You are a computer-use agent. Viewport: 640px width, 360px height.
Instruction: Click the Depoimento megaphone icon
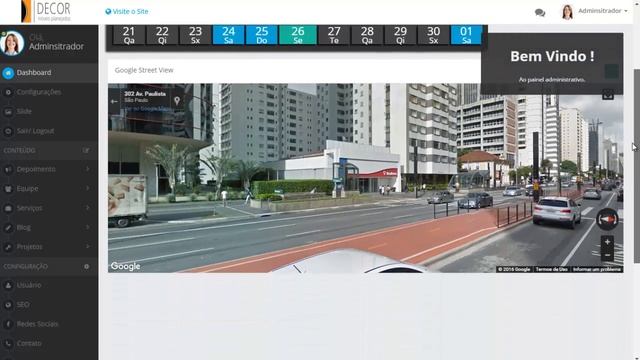tap(8, 169)
